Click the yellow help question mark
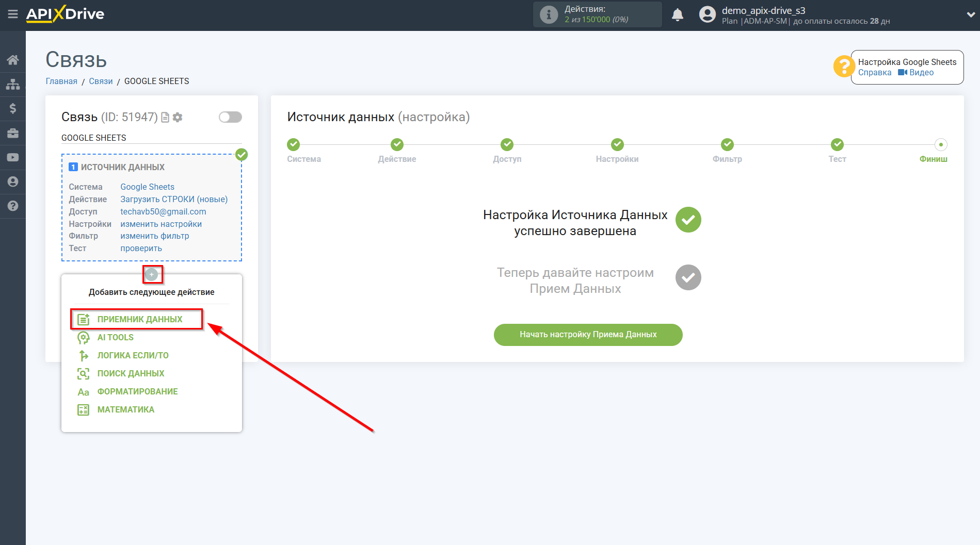Screen dimensions: 980x545 pos(844,67)
